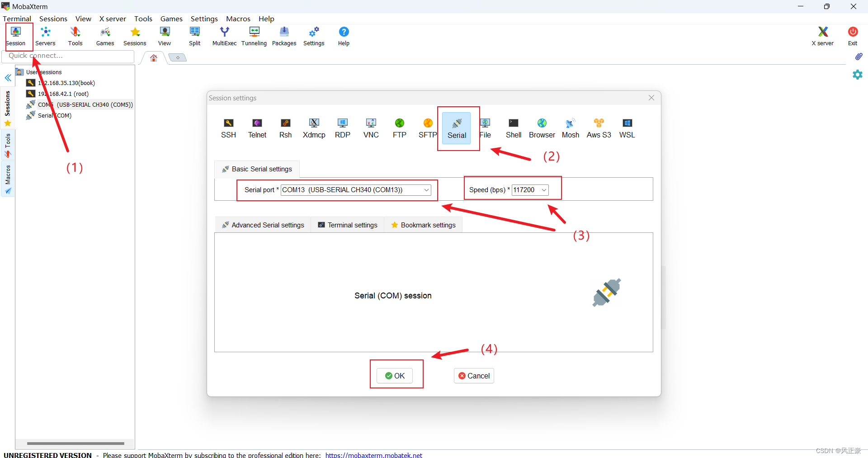Select the Shell session type
This screenshot has width=868, height=458.
pos(514,128)
